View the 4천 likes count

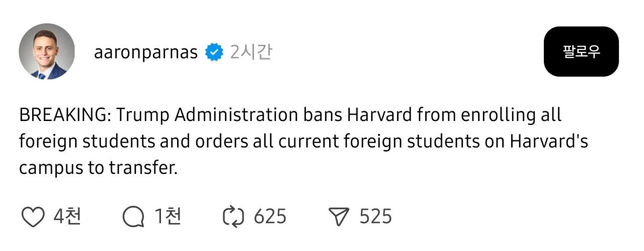[x=67, y=217]
